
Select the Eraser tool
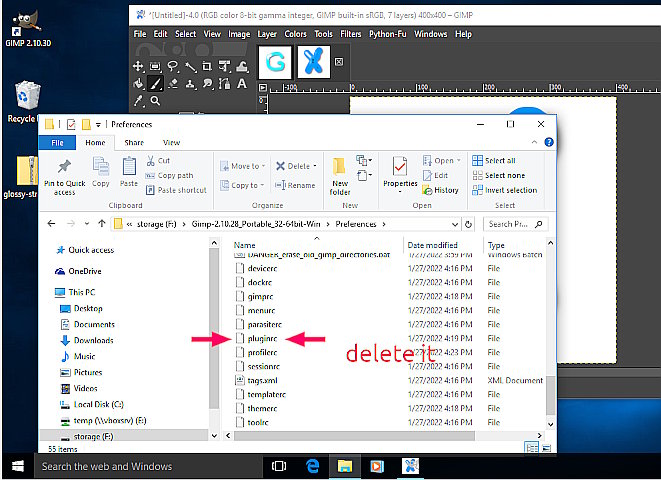point(173,84)
